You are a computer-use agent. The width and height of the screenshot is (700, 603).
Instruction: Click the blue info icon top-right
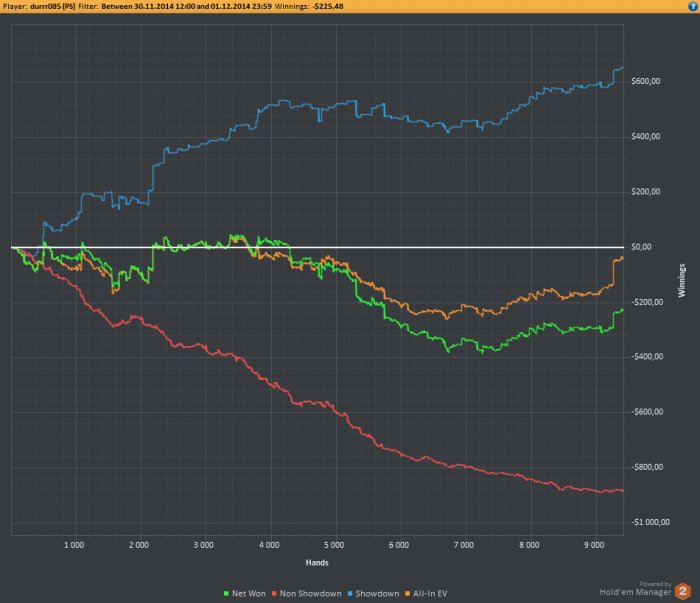(x=692, y=6)
